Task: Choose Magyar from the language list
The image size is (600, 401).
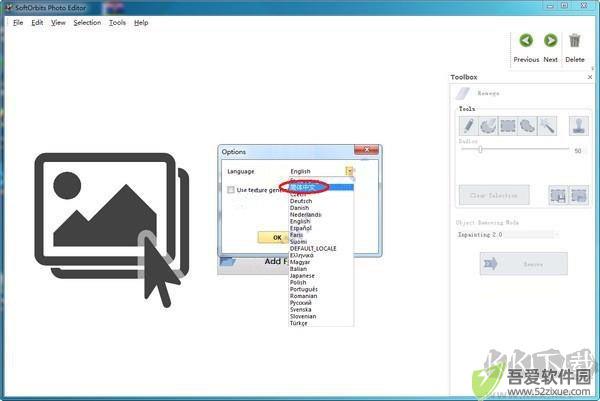Action: point(321,262)
